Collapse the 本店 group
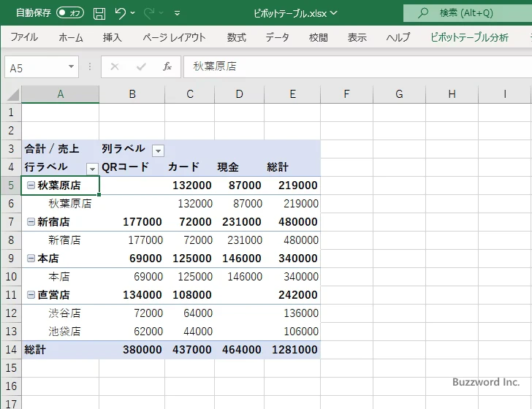 tap(31, 259)
